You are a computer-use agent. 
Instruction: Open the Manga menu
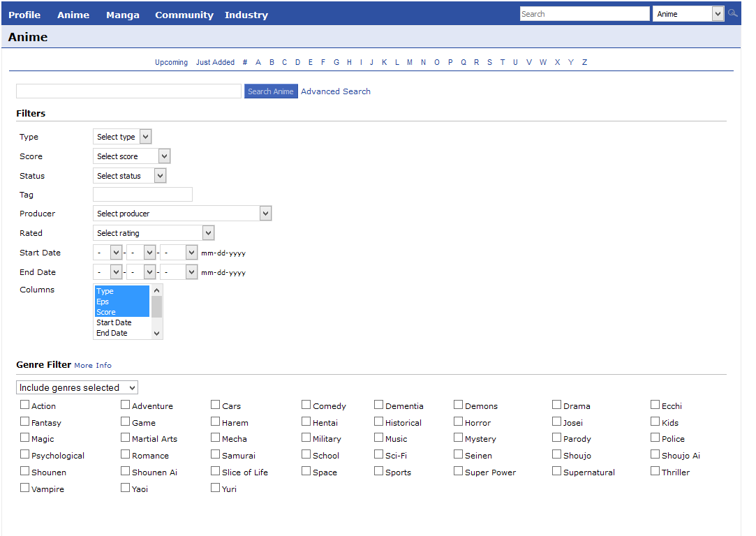(x=122, y=15)
